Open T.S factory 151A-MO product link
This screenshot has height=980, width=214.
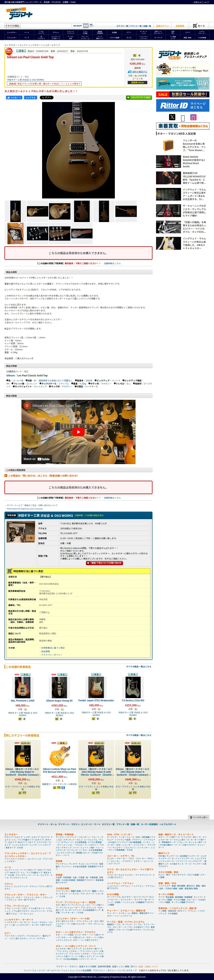tap(133, 700)
